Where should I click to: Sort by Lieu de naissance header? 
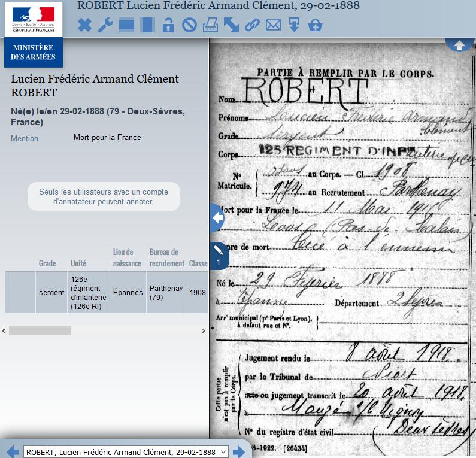pyautogui.click(x=127, y=257)
